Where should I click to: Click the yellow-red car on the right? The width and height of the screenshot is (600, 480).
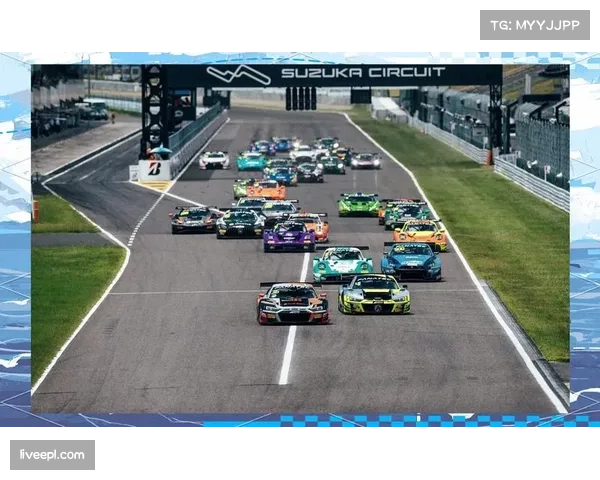coord(420,235)
